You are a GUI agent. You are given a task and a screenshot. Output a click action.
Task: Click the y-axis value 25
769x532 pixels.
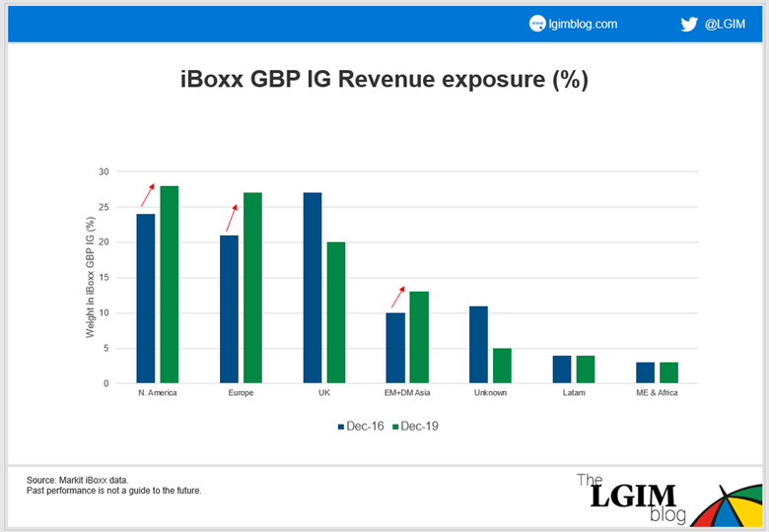[x=104, y=207]
